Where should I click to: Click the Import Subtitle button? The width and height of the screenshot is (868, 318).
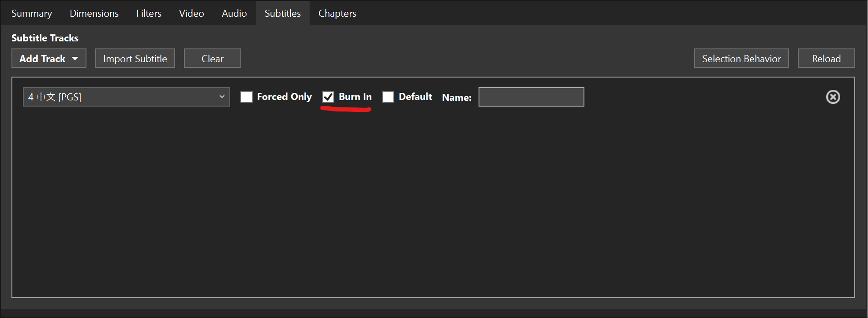135,58
